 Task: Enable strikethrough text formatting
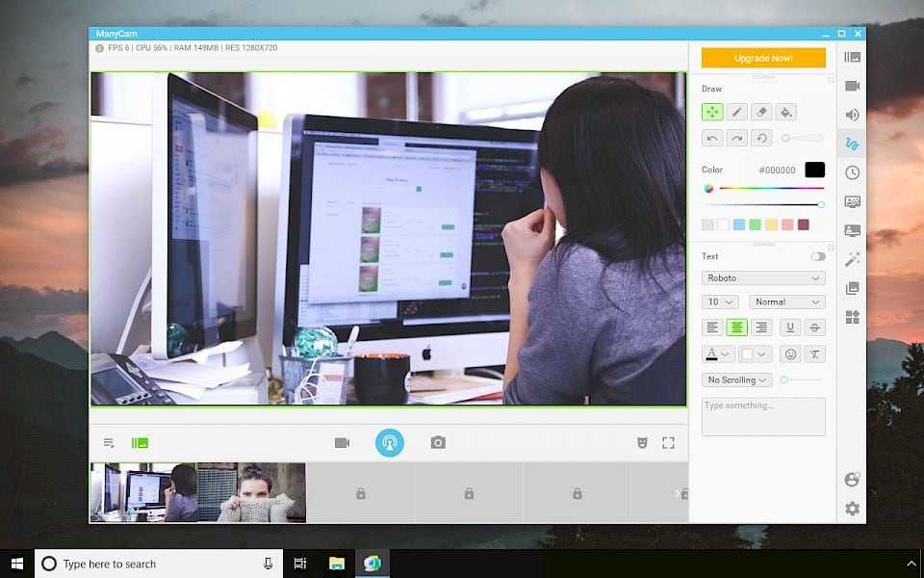[x=814, y=328]
